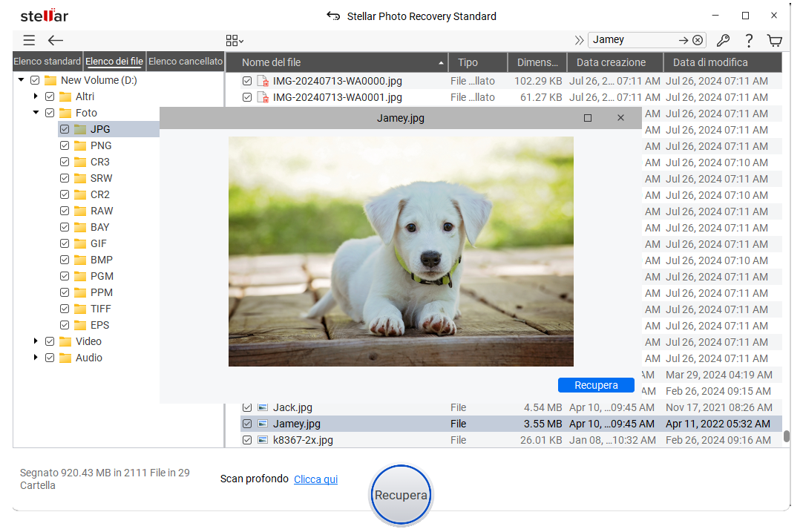Uncheck New Volume (D:) checkbox
This screenshot has width=803, height=532.
click(x=35, y=80)
